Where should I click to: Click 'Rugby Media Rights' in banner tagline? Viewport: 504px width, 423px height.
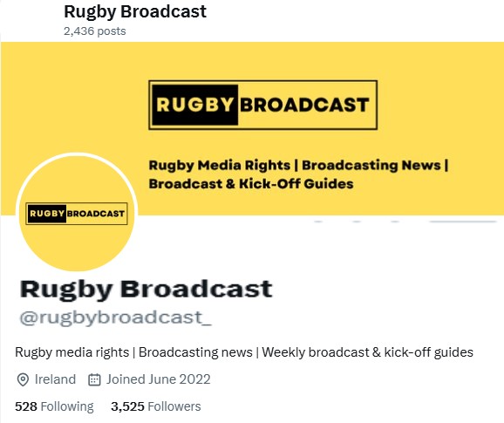point(220,166)
